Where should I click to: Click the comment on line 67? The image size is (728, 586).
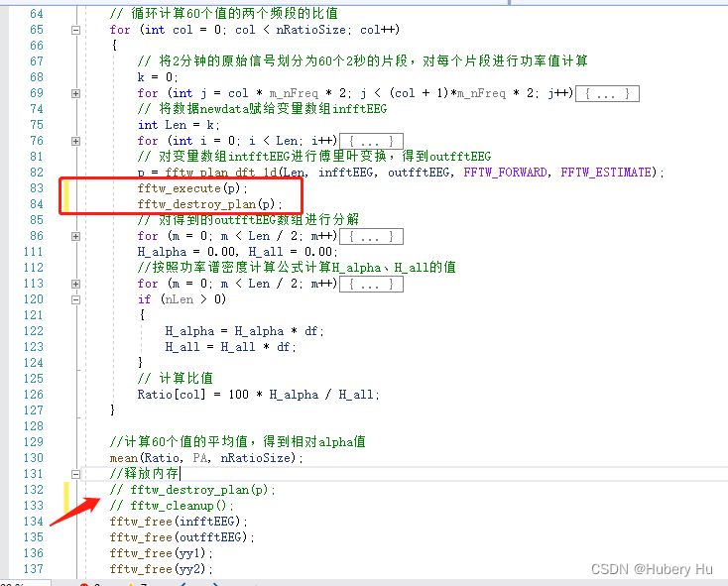tap(363, 61)
